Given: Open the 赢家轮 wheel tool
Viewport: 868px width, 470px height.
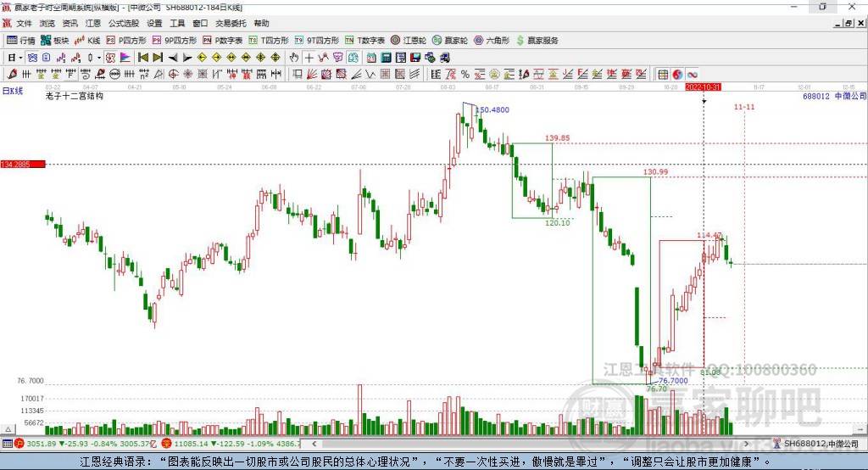Looking at the screenshot, I should click(x=450, y=41).
